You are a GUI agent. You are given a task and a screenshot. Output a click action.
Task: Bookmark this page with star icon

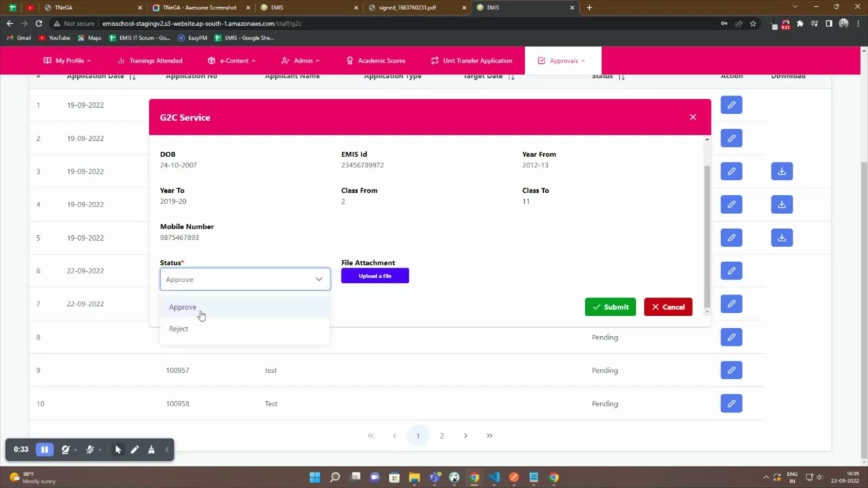pos(753,23)
